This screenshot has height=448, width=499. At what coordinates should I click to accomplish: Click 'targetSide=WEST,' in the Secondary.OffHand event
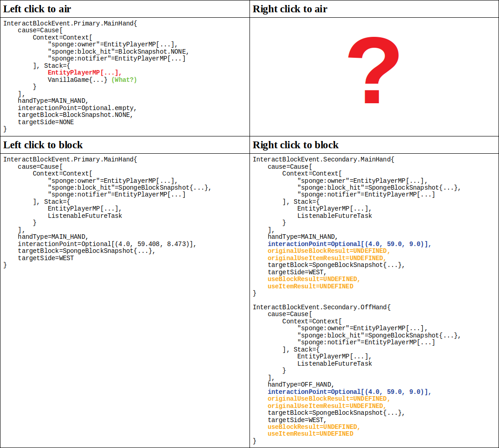click(x=297, y=420)
